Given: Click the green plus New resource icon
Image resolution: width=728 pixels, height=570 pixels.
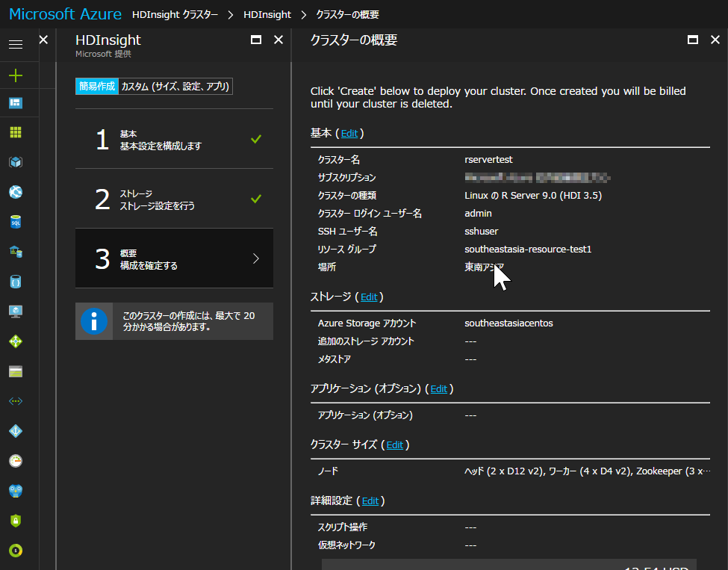Looking at the screenshot, I should [x=16, y=75].
